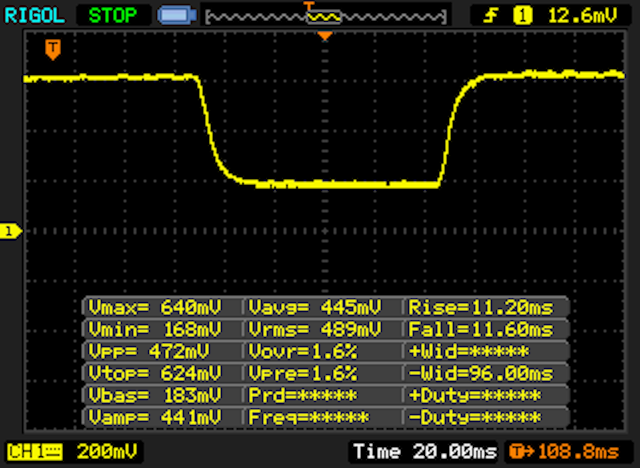Screen dimensions: 640x468
Task: Click the STOP run status indicator
Action: (113, 16)
